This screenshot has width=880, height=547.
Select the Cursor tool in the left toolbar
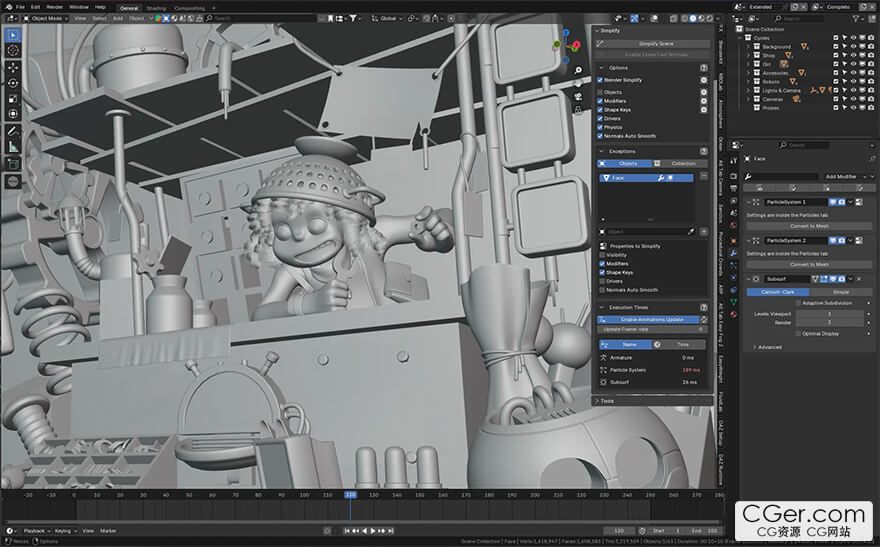coord(13,50)
